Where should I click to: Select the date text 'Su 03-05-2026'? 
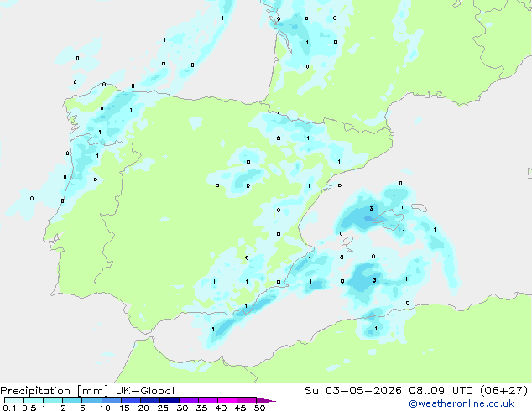pos(353,390)
